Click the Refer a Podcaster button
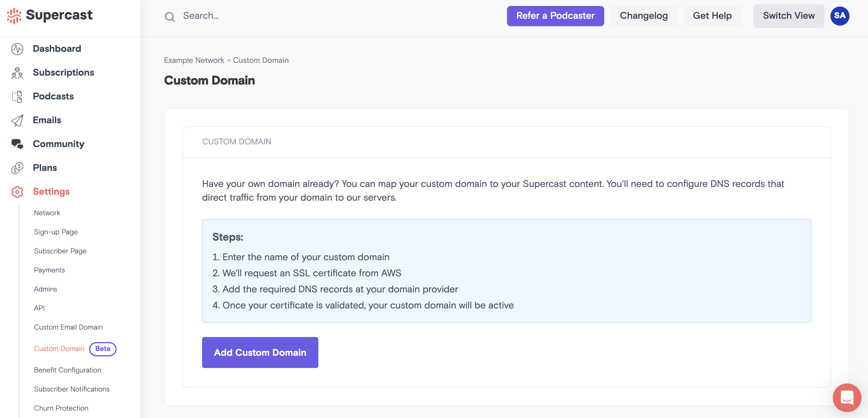 (x=555, y=16)
